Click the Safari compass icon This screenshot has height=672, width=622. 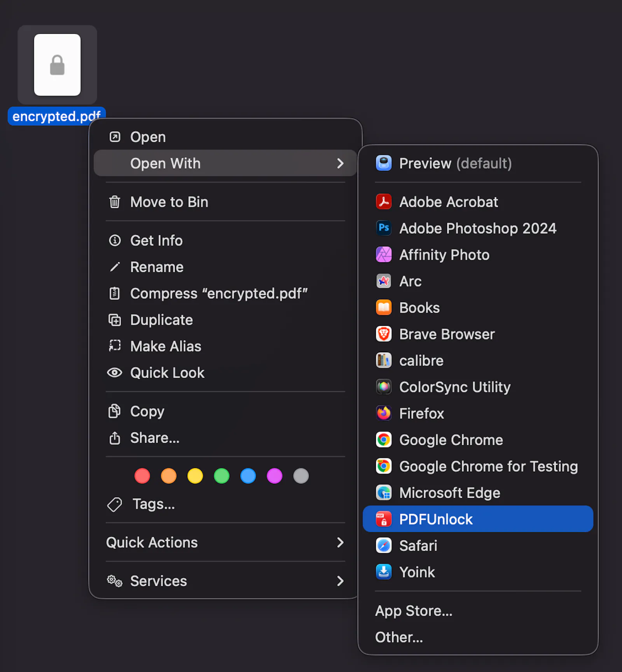(x=384, y=545)
